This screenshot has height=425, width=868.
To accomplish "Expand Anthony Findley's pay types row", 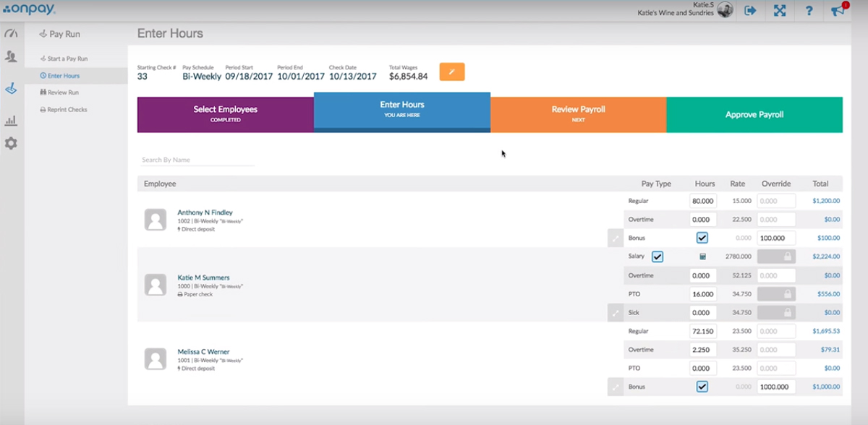I will click(x=616, y=238).
